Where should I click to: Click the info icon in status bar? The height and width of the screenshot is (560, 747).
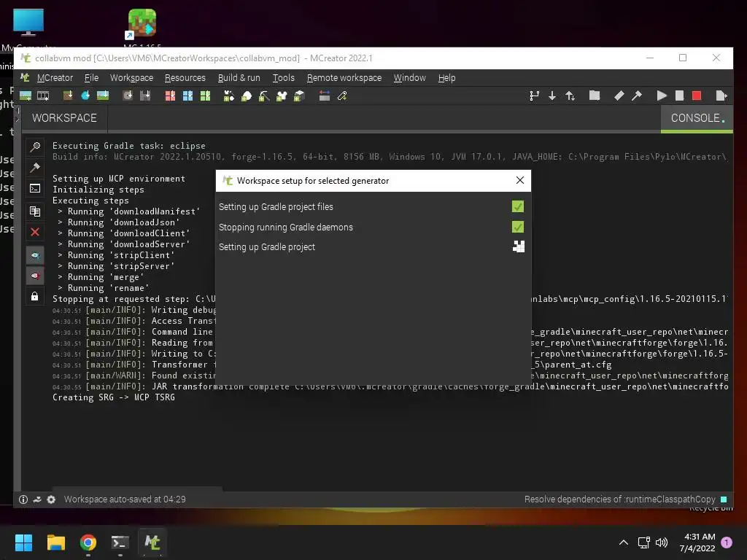pyautogui.click(x=23, y=499)
